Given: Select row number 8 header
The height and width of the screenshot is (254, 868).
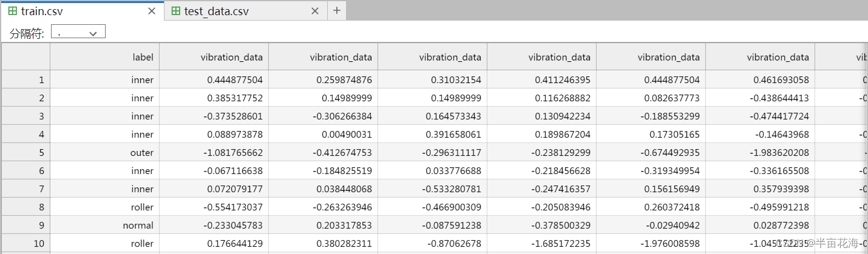Looking at the screenshot, I should point(25,207).
